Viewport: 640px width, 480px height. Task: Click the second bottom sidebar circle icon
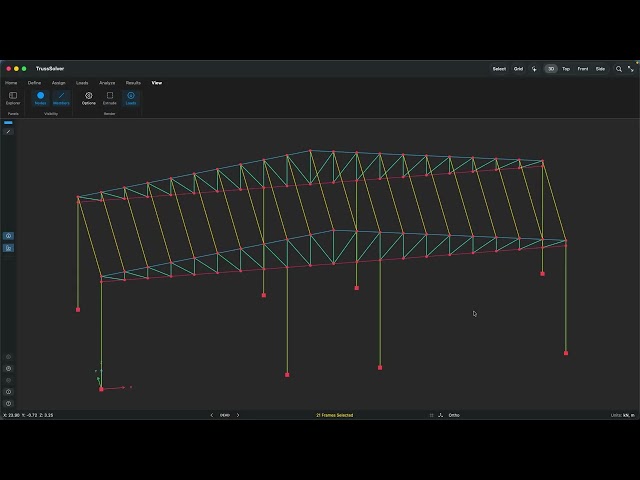tap(8, 369)
